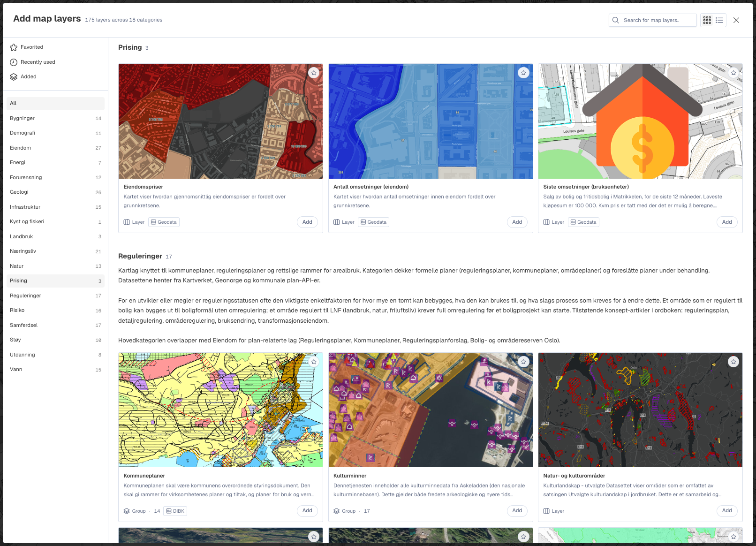Click Layer icon on Siste omsetninger card

(x=546, y=222)
